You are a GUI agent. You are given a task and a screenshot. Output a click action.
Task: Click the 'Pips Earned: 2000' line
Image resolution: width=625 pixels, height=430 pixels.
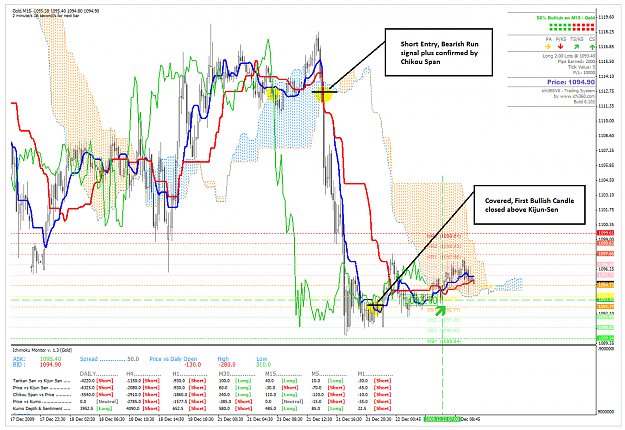click(576, 62)
